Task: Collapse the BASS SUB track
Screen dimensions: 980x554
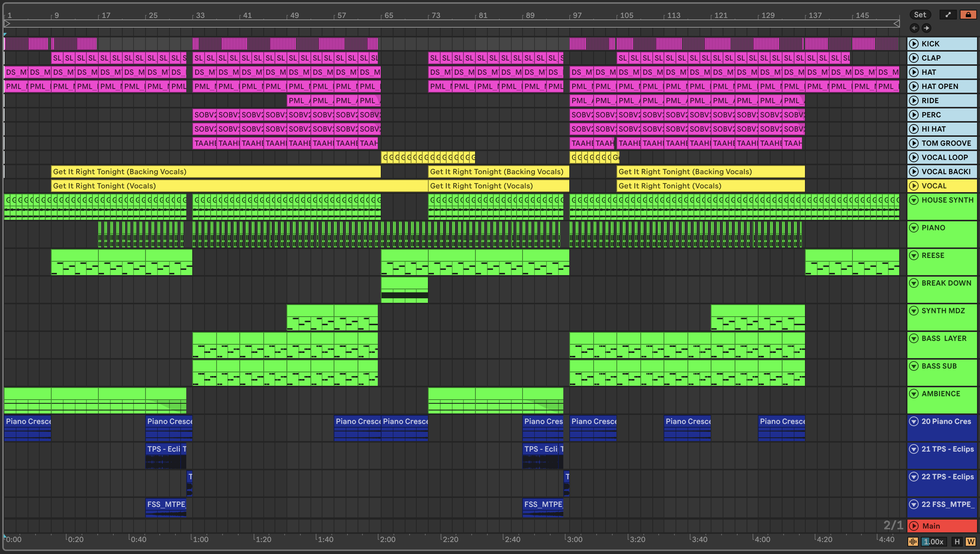Action: [913, 366]
